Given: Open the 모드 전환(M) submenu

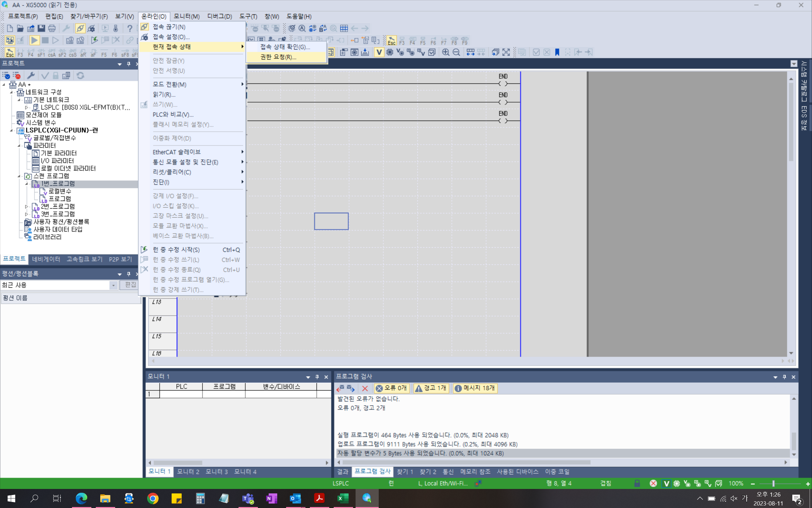Looking at the screenshot, I should point(192,84).
